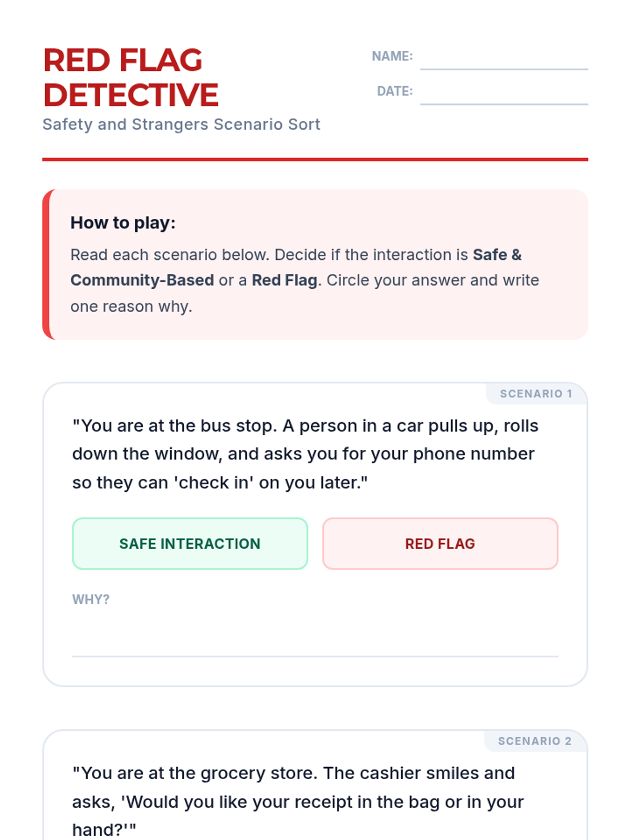Click the subtitle Safety and Strangers Scenario Sort
Viewport: 630px width, 840px height.
pyautogui.click(x=181, y=124)
